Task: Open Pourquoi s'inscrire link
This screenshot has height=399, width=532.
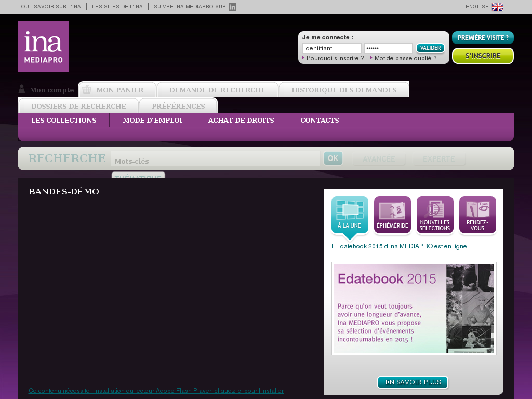Action: coord(335,58)
